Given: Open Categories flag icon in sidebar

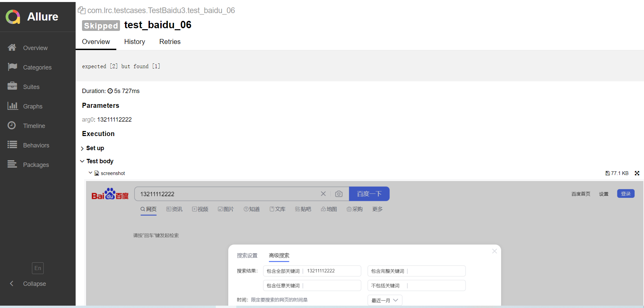Looking at the screenshot, I should (x=12, y=67).
